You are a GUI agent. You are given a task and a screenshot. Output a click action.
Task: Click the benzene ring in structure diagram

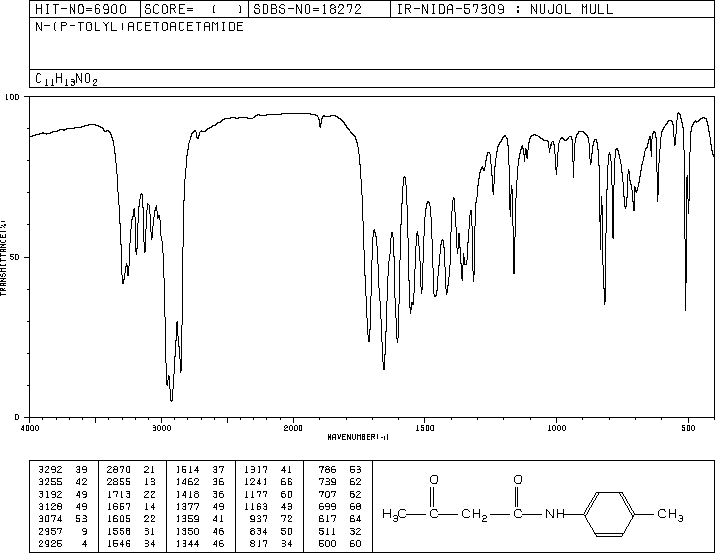point(609,514)
